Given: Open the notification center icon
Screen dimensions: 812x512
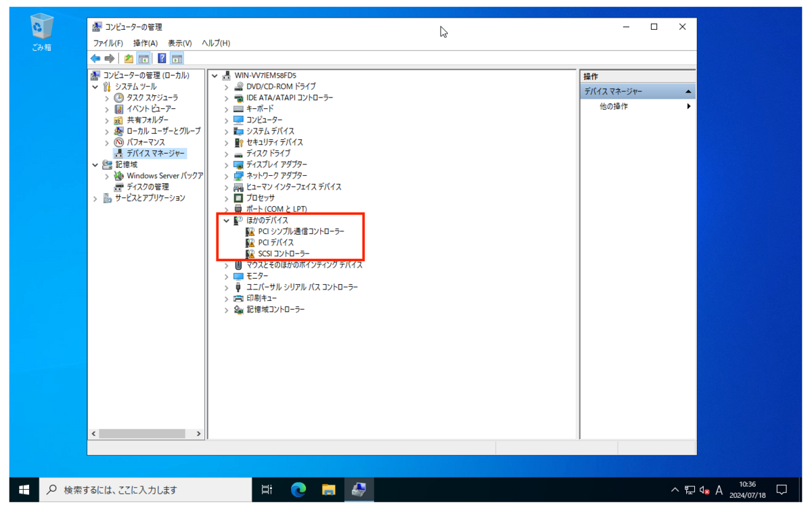Looking at the screenshot, I should point(781,490).
